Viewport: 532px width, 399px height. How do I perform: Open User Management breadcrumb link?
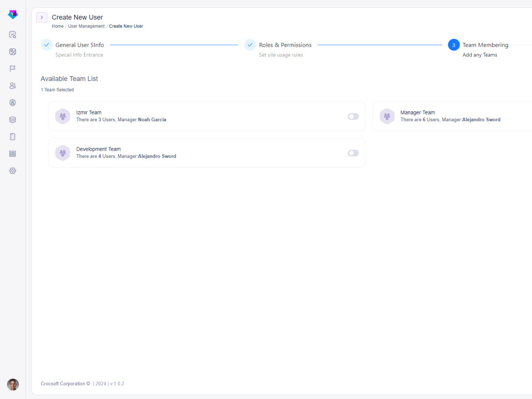pos(86,26)
